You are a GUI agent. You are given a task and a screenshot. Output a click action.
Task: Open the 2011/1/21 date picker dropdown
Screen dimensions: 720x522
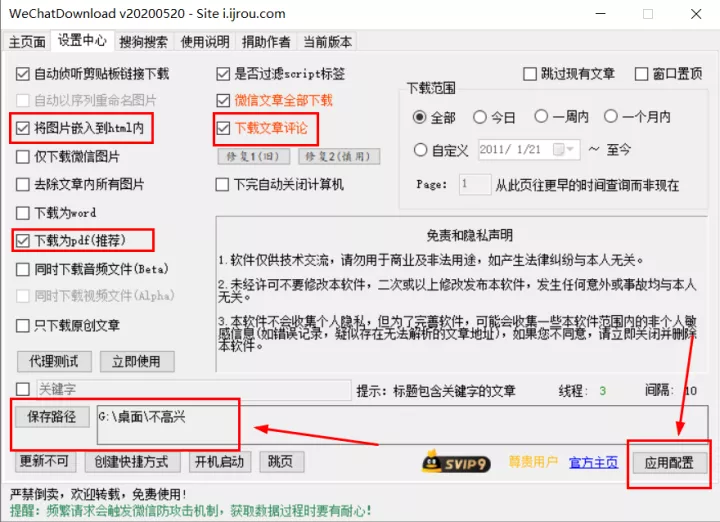[x=564, y=150]
